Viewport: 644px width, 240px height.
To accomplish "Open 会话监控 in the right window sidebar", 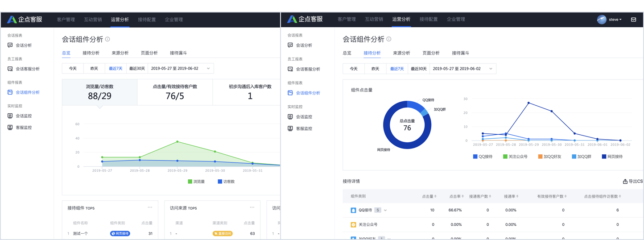I will [300, 117].
